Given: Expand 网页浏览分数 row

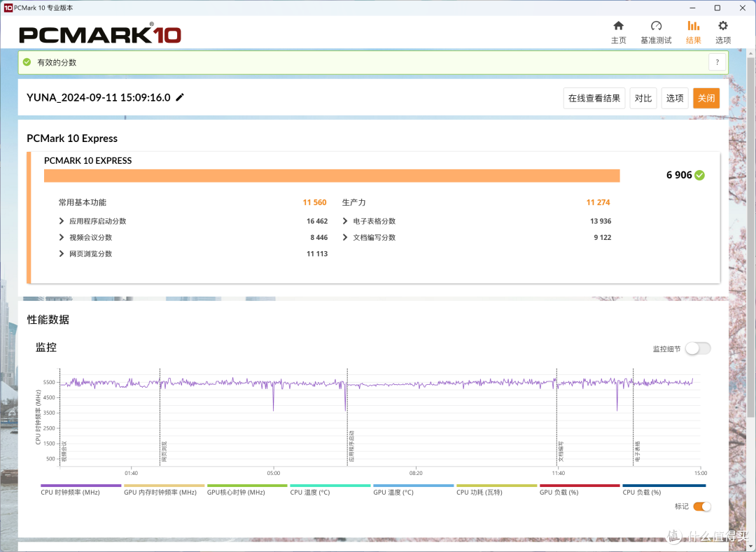Looking at the screenshot, I should pyautogui.click(x=61, y=254).
